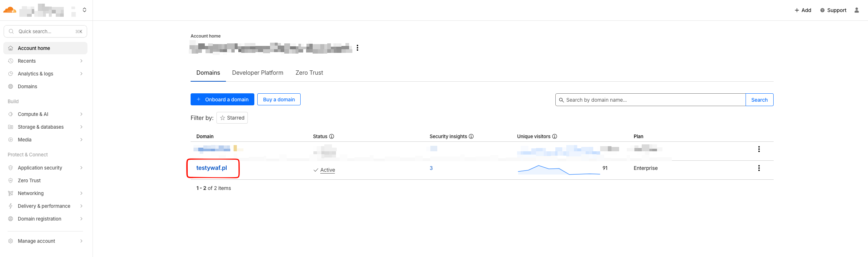Switch to Developer Platform tab
This screenshot has height=257, width=868.
click(x=258, y=73)
